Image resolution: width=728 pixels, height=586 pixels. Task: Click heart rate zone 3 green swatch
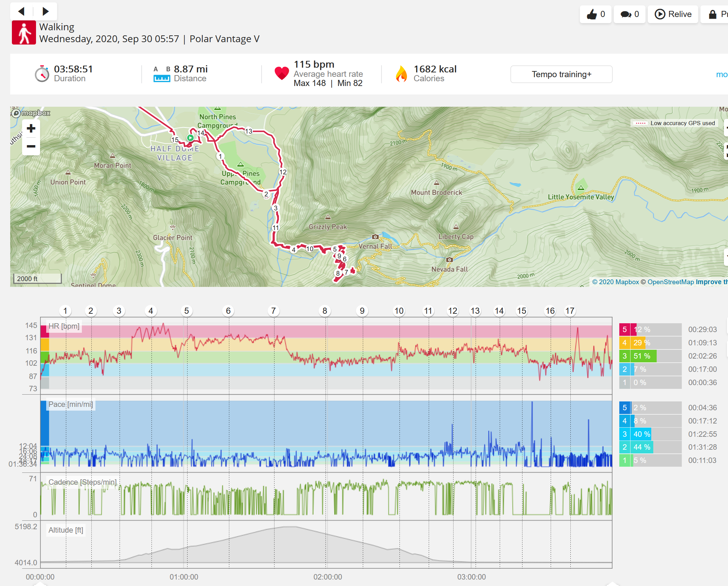624,356
